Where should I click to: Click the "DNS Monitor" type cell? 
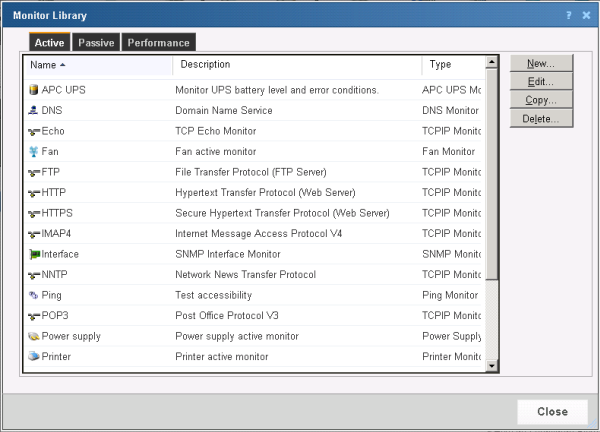(x=450, y=110)
